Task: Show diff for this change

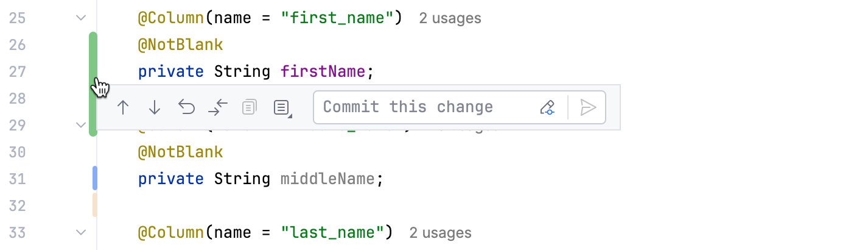Action: point(218,108)
